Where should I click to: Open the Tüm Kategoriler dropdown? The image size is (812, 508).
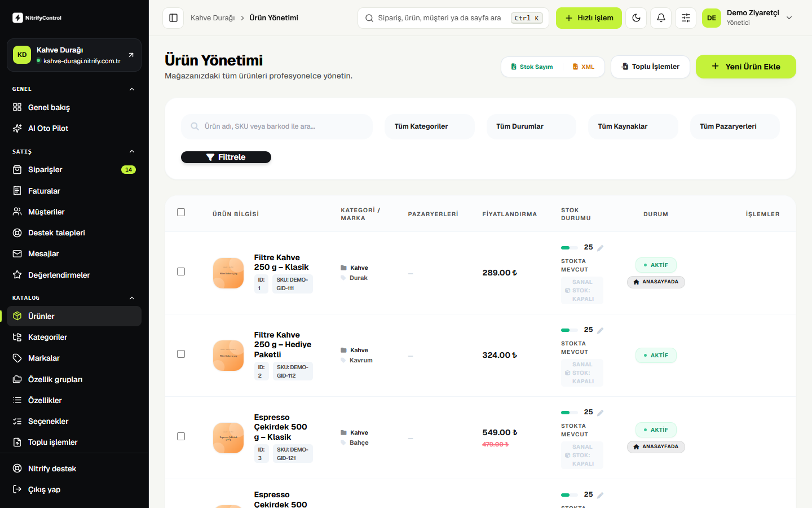click(x=430, y=126)
